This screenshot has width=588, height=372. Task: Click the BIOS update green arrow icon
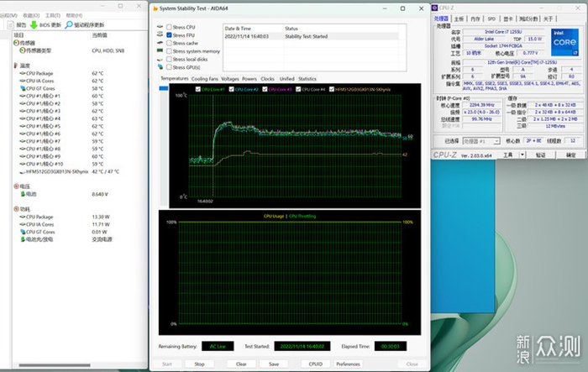pos(33,24)
